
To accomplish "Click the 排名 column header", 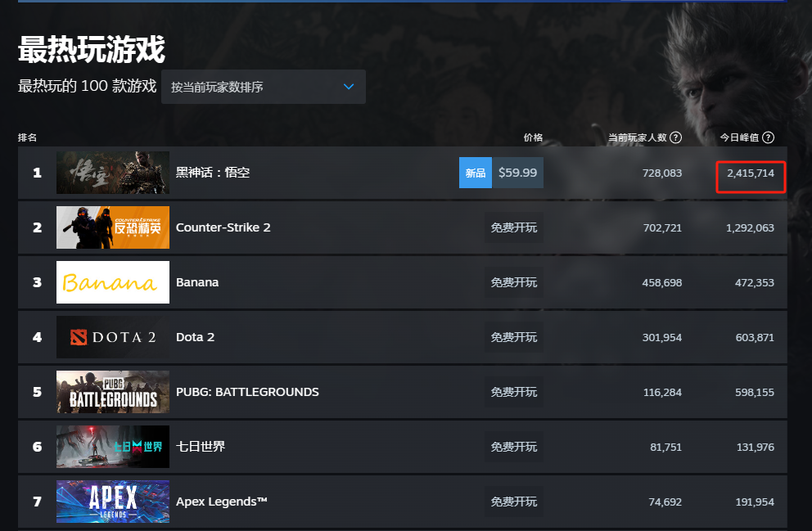I will pos(28,137).
